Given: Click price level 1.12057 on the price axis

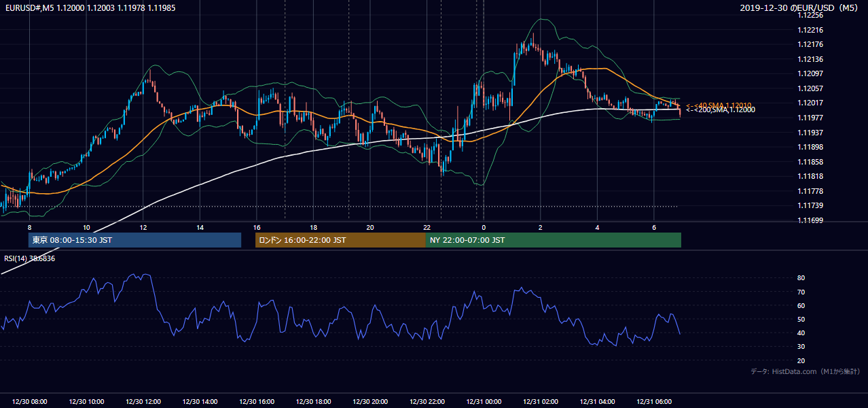Looking at the screenshot, I should point(810,88).
